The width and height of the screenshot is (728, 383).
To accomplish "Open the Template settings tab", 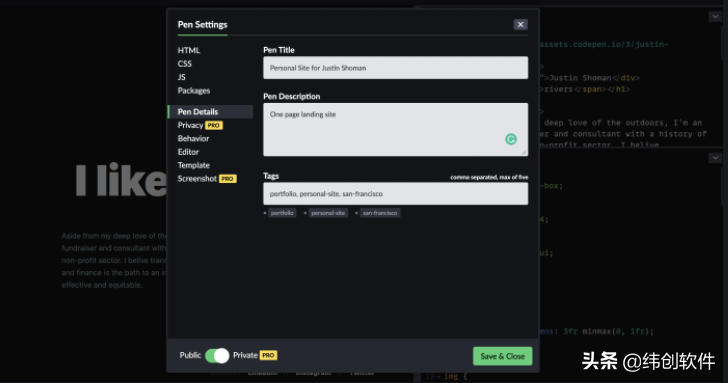I will 194,165.
